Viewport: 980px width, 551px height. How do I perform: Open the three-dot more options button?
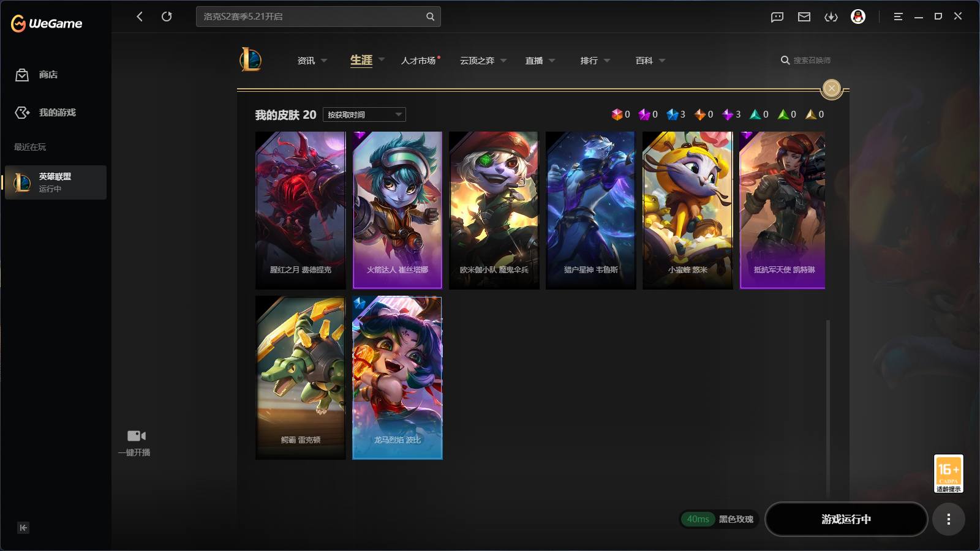(x=949, y=519)
